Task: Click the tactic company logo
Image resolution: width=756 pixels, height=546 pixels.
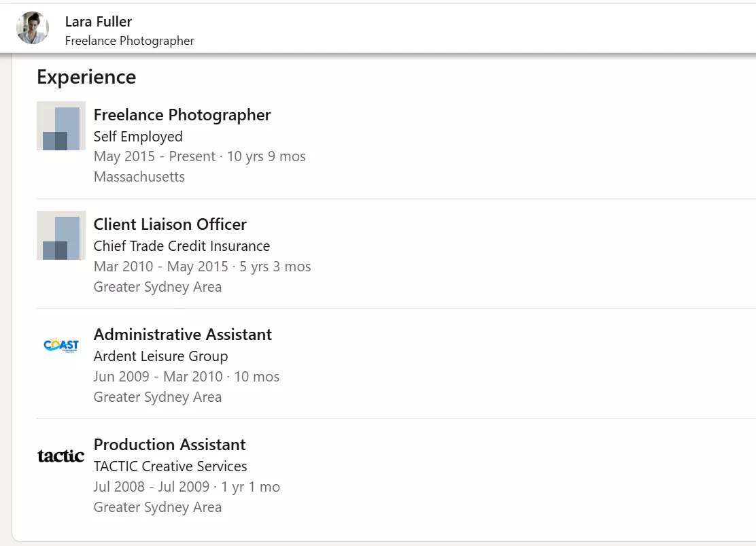Action: 61,456
